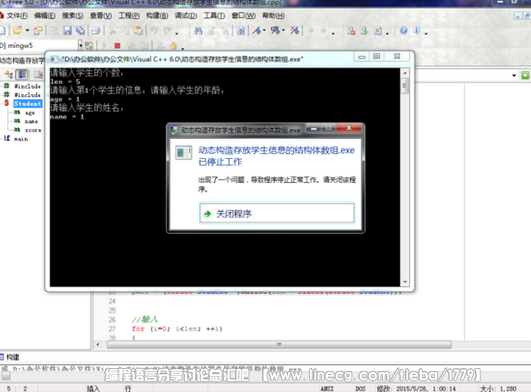Select the Student struct in symbol tree
The height and width of the screenshot is (392, 531).
pos(28,104)
